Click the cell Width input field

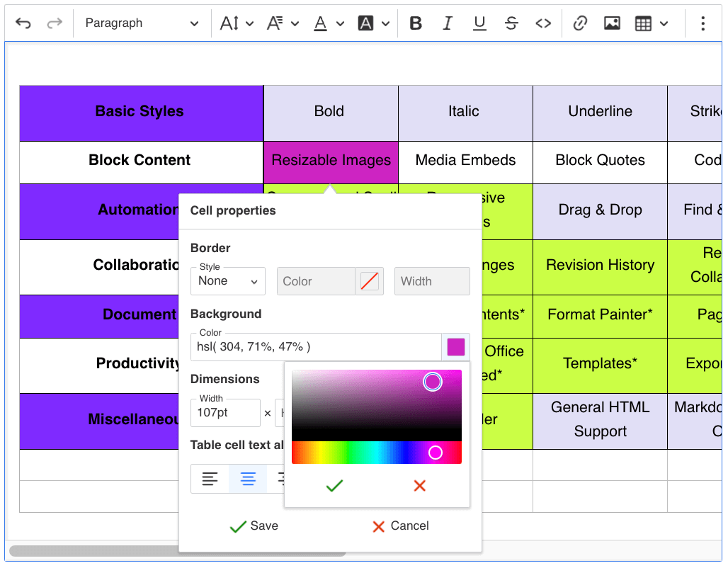coord(225,413)
